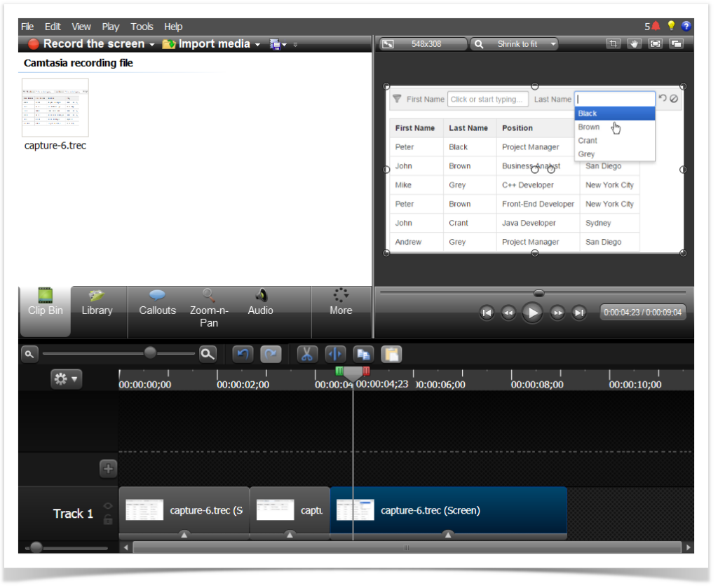Select the Pan hand tool above the preview

[x=635, y=43]
